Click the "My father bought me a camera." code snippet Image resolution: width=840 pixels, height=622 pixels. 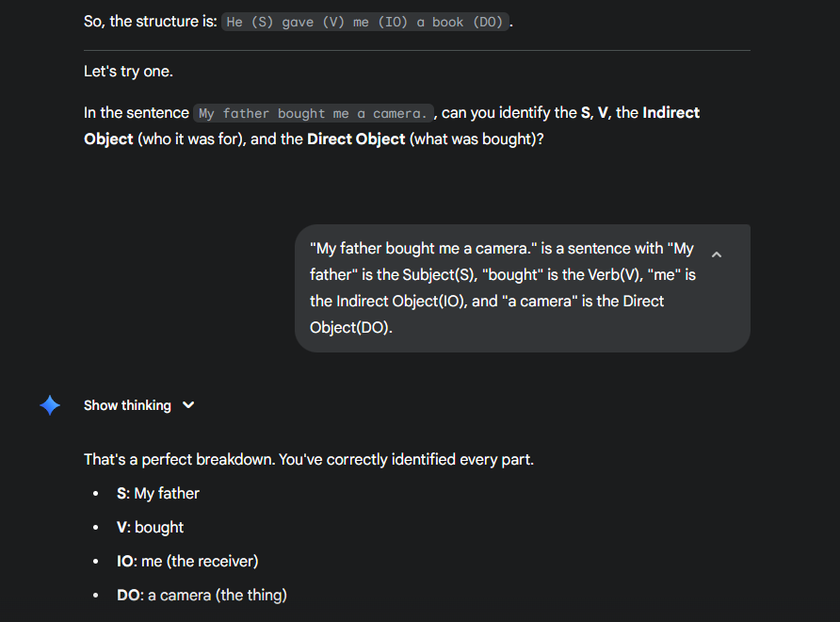[313, 113]
